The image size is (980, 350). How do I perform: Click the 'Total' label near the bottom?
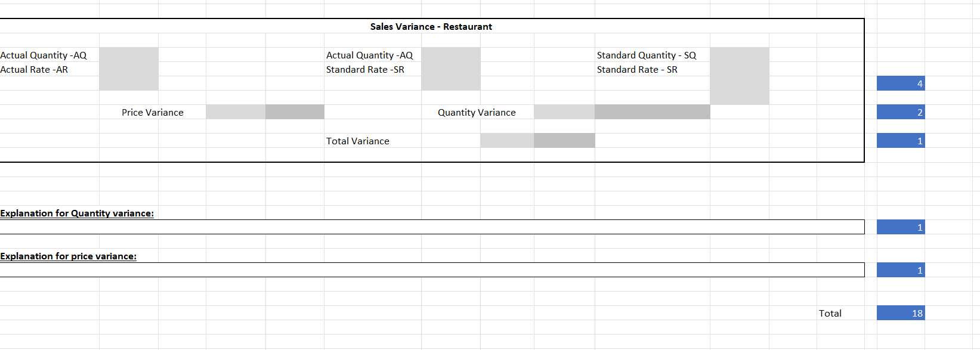[x=830, y=313]
